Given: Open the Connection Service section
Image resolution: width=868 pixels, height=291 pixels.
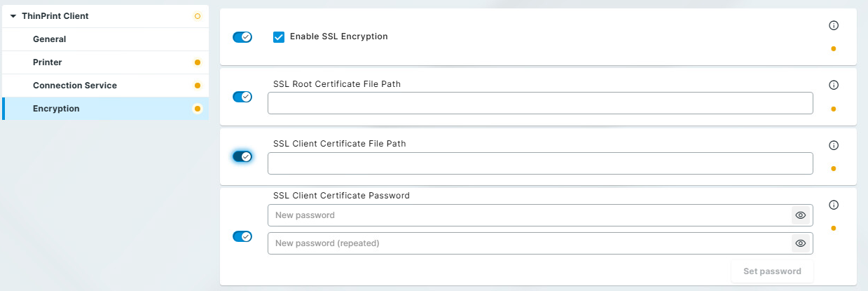Looking at the screenshot, I should (x=105, y=86).
